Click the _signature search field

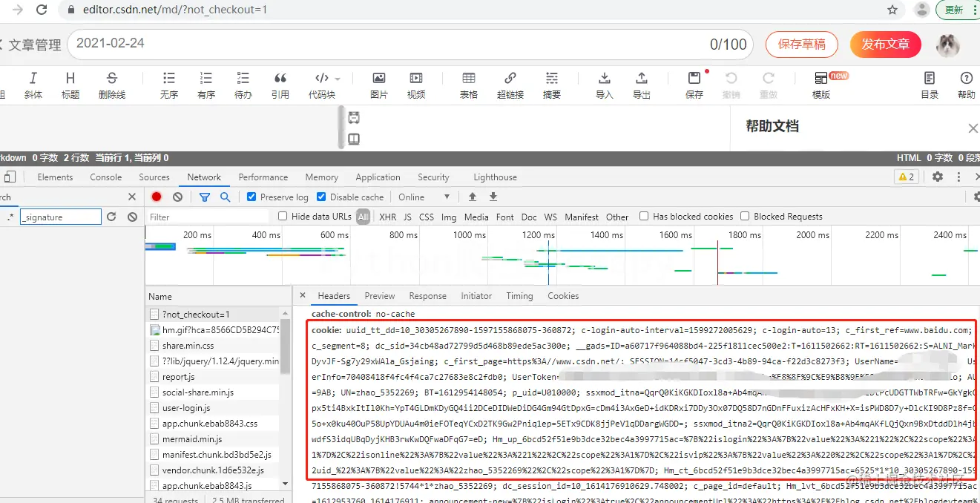point(61,217)
